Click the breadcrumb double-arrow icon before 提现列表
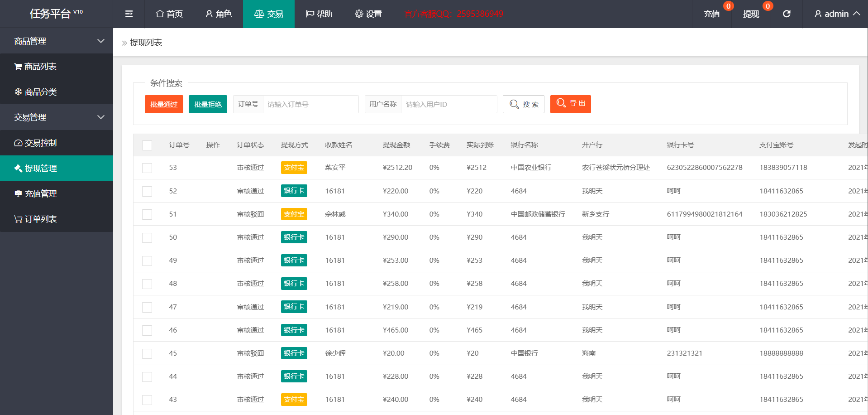This screenshot has height=415, width=868. point(124,43)
